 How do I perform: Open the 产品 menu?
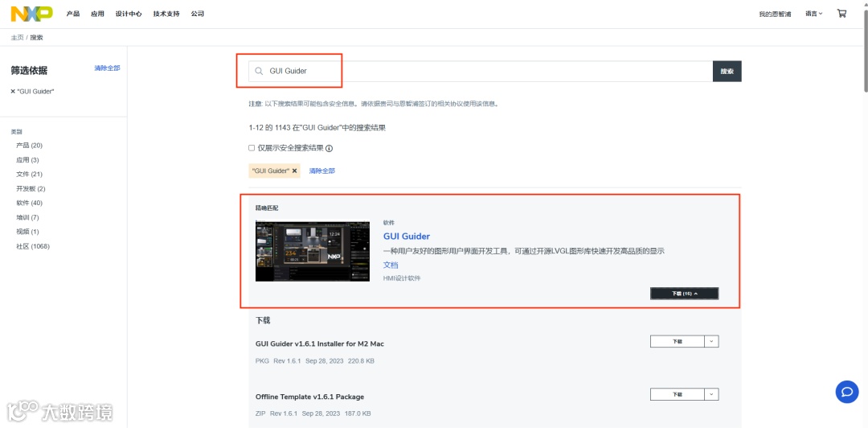[x=73, y=14]
